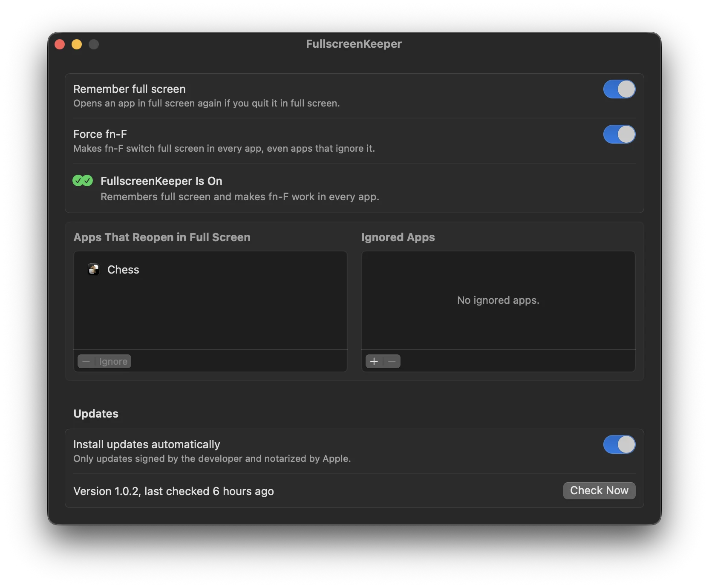The image size is (709, 588).
Task: Close the FullscreenKeeper window
Action: coord(60,44)
